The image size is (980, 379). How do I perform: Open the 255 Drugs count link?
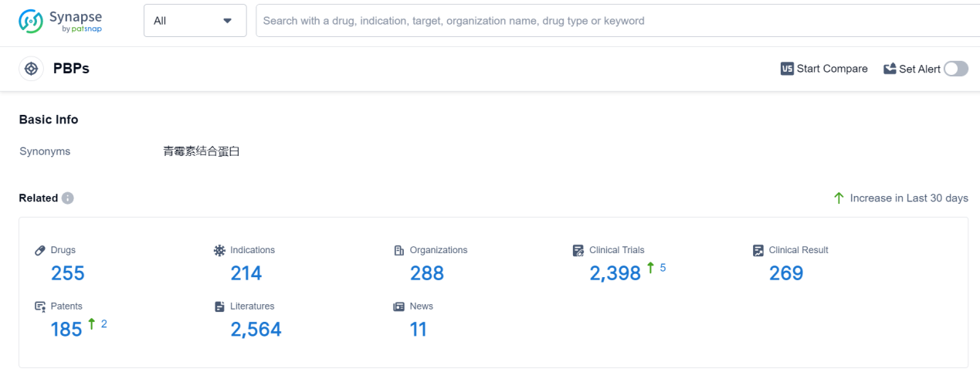pos(68,273)
